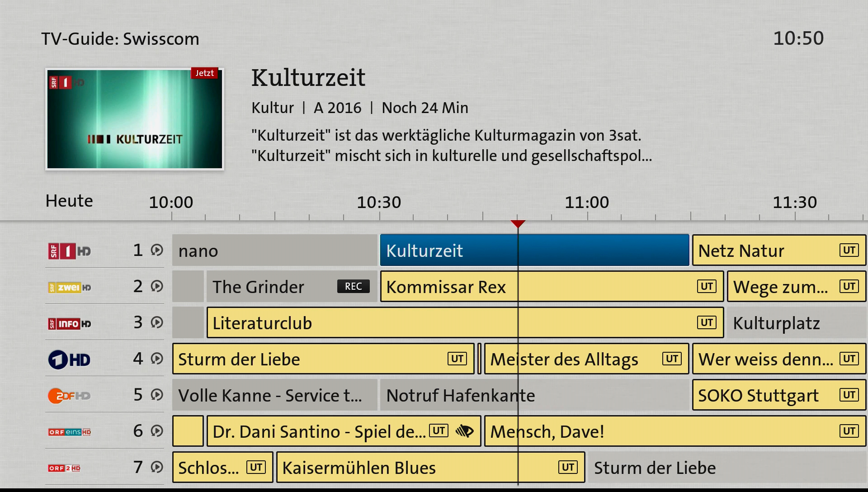Click the UT badge on Sturm der Liebe channel 4

pyautogui.click(x=457, y=359)
